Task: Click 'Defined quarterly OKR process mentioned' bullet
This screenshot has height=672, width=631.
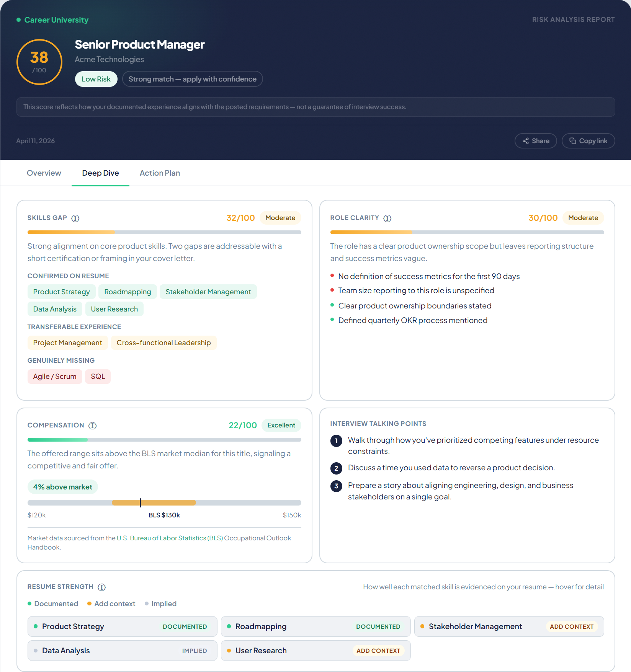Action: click(x=409, y=320)
